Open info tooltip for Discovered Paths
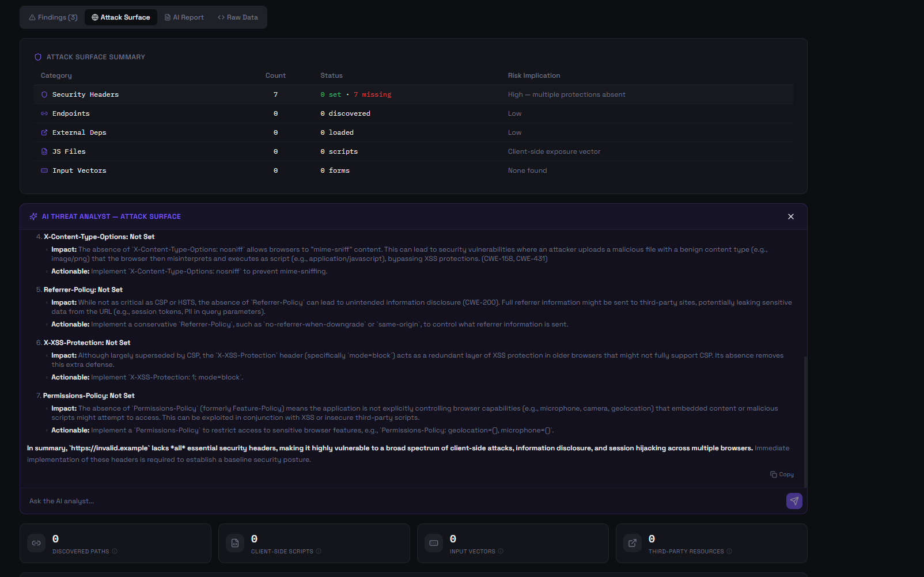The height and width of the screenshot is (577, 924). tap(115, 551)
